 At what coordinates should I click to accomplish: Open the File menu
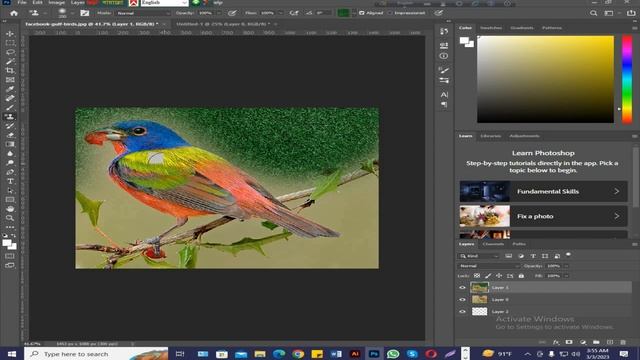point(22,2)
